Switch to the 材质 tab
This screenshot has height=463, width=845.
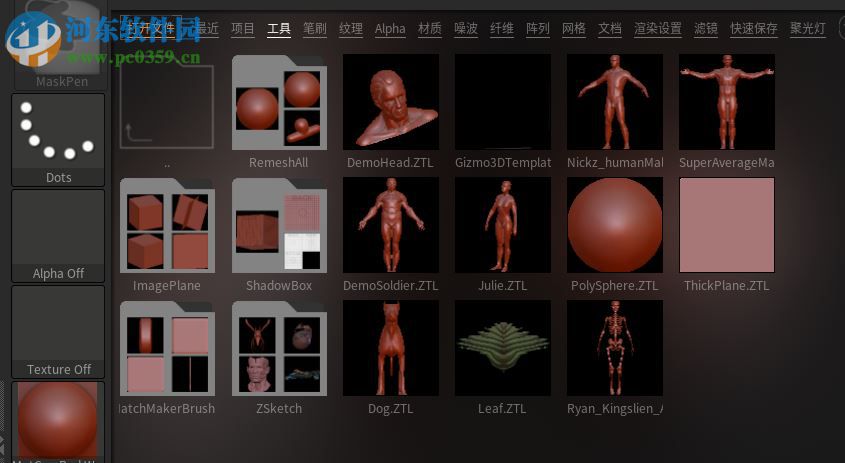(430, 28)
